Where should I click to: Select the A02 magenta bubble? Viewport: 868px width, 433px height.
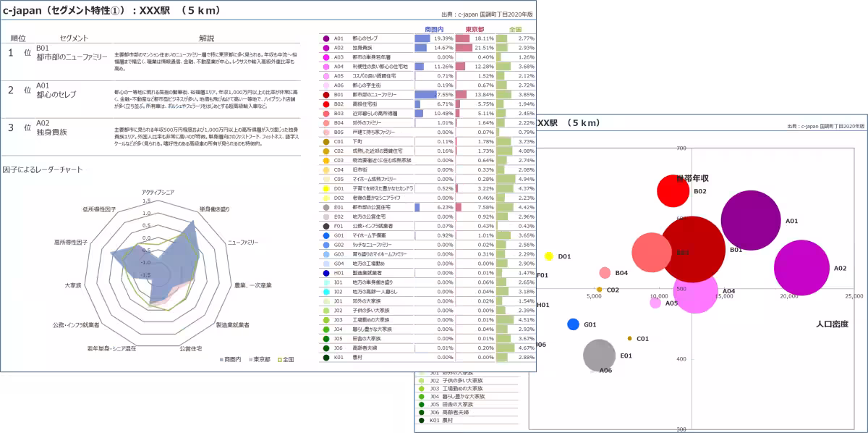[801, 267]
